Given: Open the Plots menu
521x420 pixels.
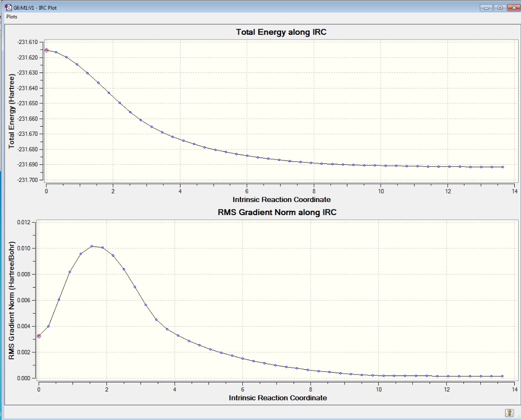Looking at the screenshot, I should (x=12, y=16).
